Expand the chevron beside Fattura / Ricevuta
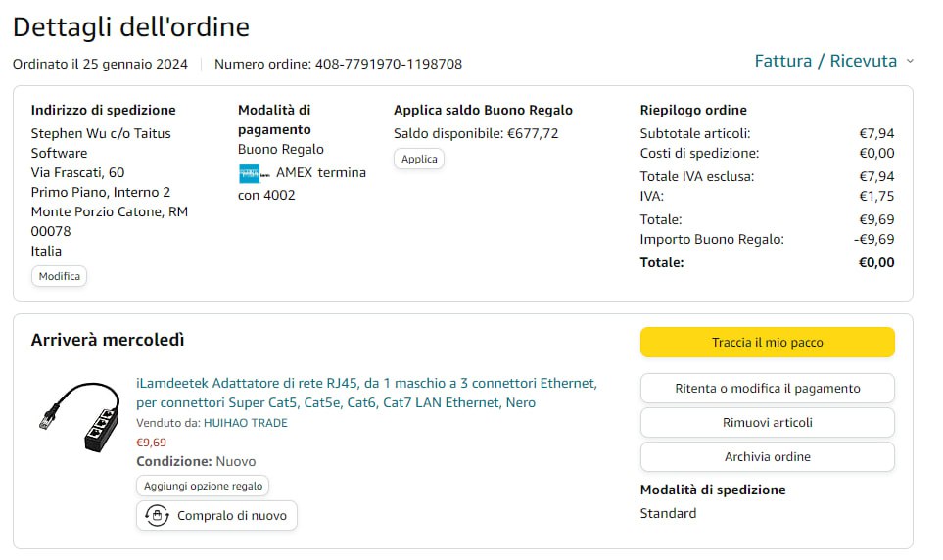943x560 pixels. point(910,61)
